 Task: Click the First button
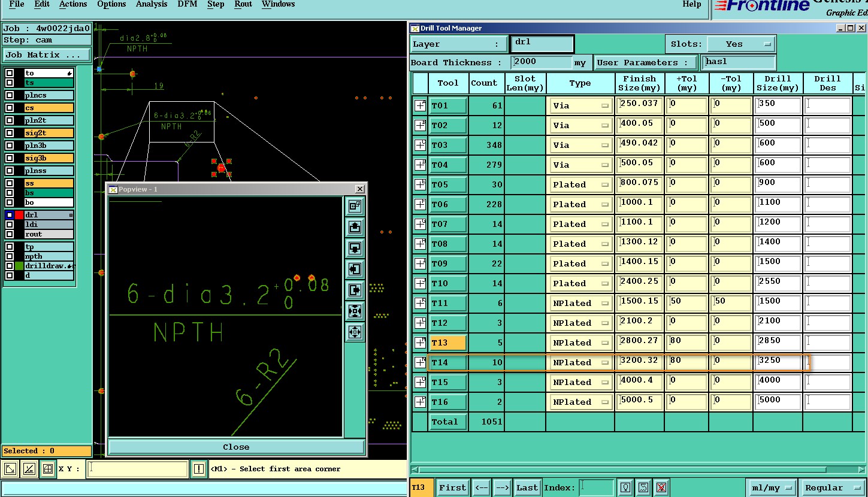point(452,487)
